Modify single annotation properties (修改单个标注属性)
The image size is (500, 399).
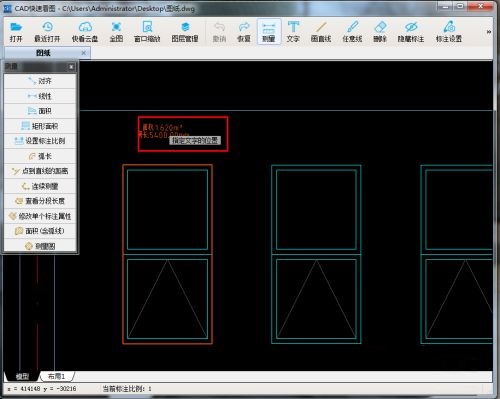click(x=40, y=216)
